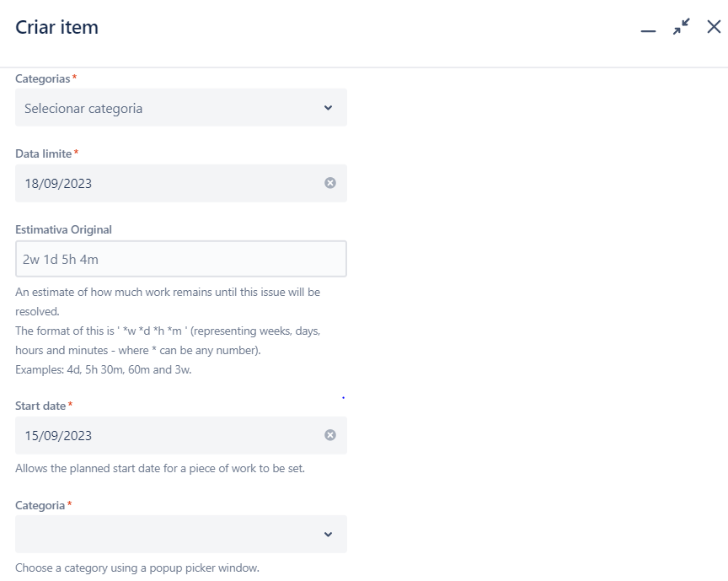Clear the Start date value

[330, 435]
